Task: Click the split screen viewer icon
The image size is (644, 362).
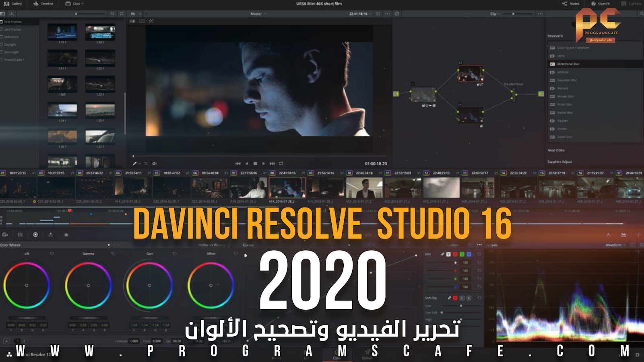Action: tap(142, 21)
